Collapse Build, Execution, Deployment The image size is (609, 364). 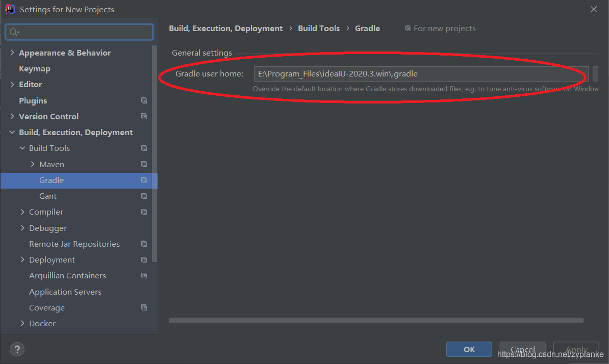[12, 132]
